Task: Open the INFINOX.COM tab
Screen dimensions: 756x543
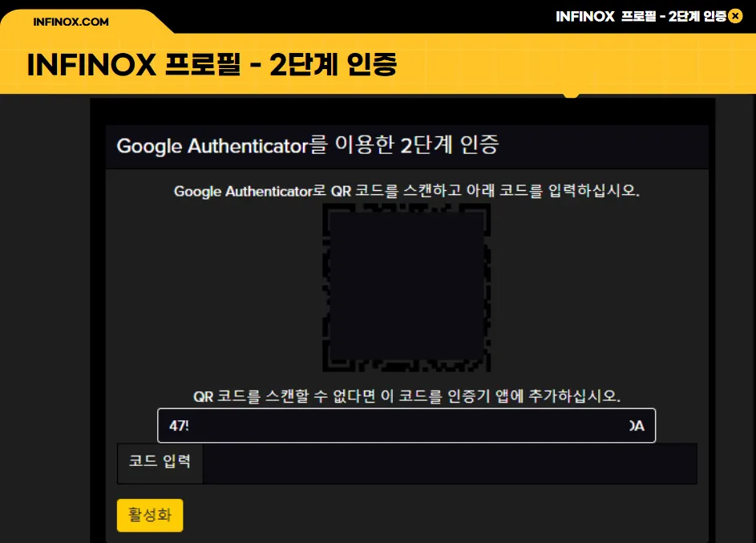Action: 71,22
